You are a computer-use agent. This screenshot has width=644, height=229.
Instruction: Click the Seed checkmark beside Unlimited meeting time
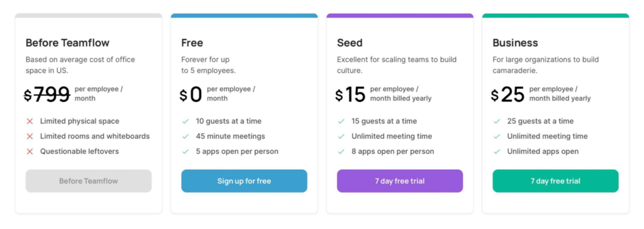[x=341, y=136]
